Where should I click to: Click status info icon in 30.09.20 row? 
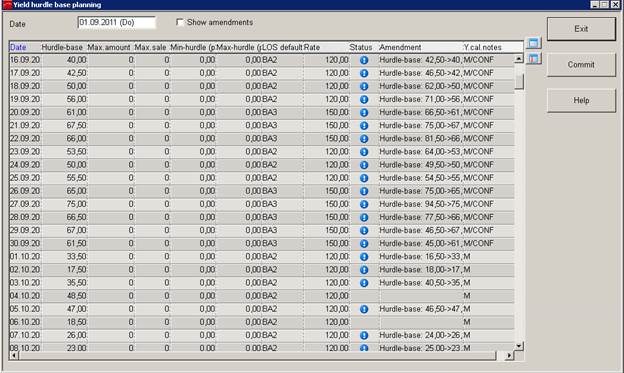(364, 244)
